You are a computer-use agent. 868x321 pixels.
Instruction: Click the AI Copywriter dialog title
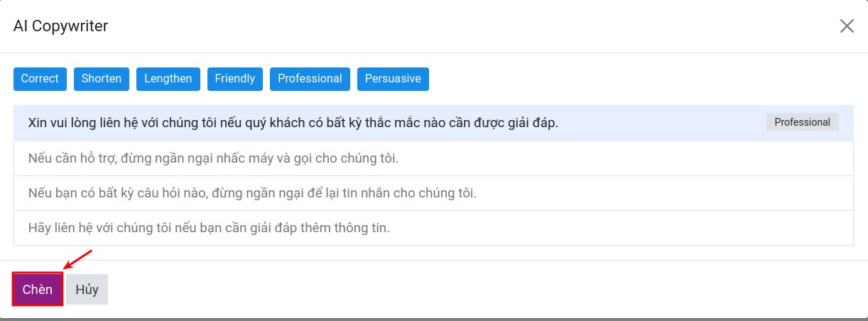(61, 26)
